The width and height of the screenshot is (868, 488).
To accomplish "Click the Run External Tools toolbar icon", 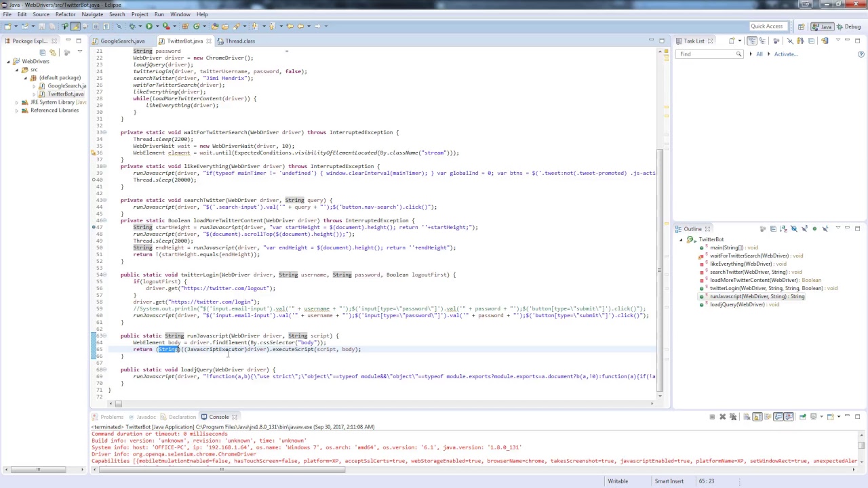I will (165, 26).
